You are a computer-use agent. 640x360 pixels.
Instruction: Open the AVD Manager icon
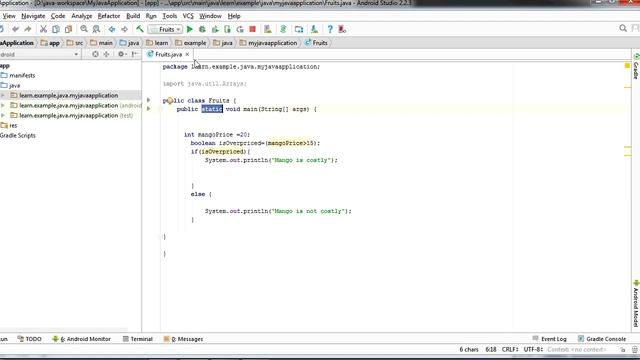[x=268, y=29]
